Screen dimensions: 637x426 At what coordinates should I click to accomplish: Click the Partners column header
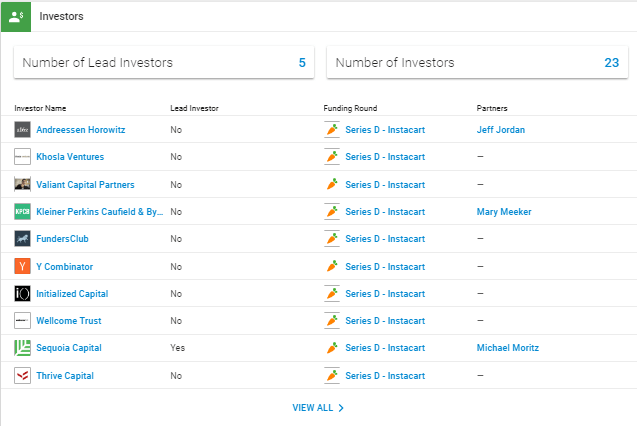point(492,108)
